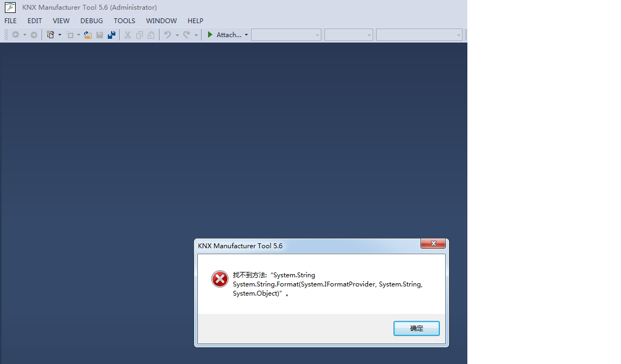Expand the New Project dropdown arrow
The height and width of the screenshot is (364, 621).
click(x=60, y=35)
